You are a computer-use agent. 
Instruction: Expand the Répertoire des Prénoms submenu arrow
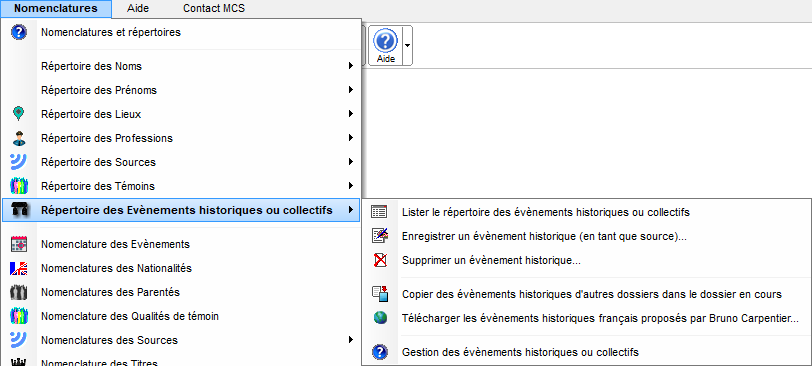coord(351,90)
